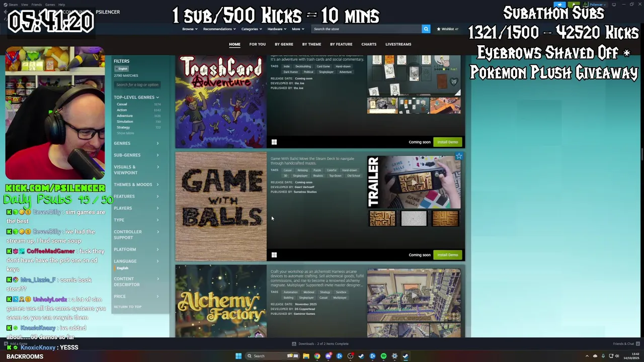Click the Windows Start button
This screenshot has width=644, height=362.
[x=238, y=356]
